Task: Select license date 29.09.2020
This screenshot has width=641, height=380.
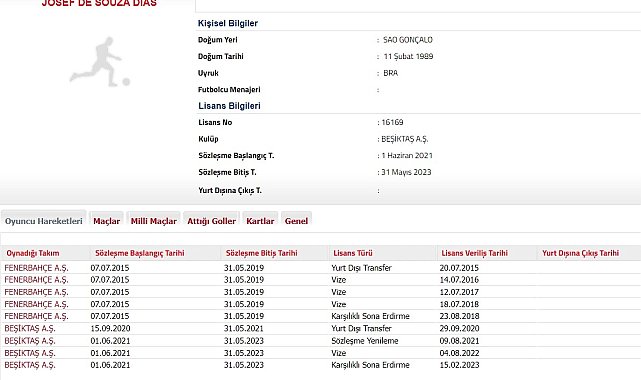Action: pos(459,329)
